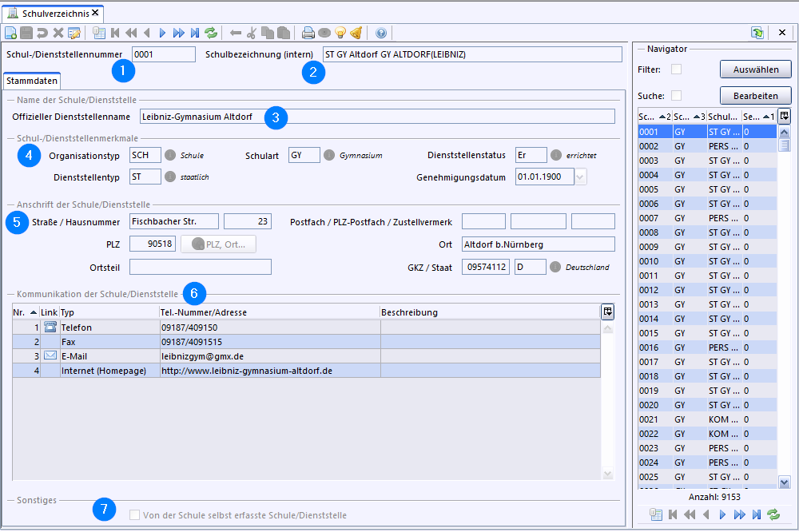Click the Offizieller Dienststellenname input field
The height and width of the screenshot is (532, 799).
click(x=376, y=117)
